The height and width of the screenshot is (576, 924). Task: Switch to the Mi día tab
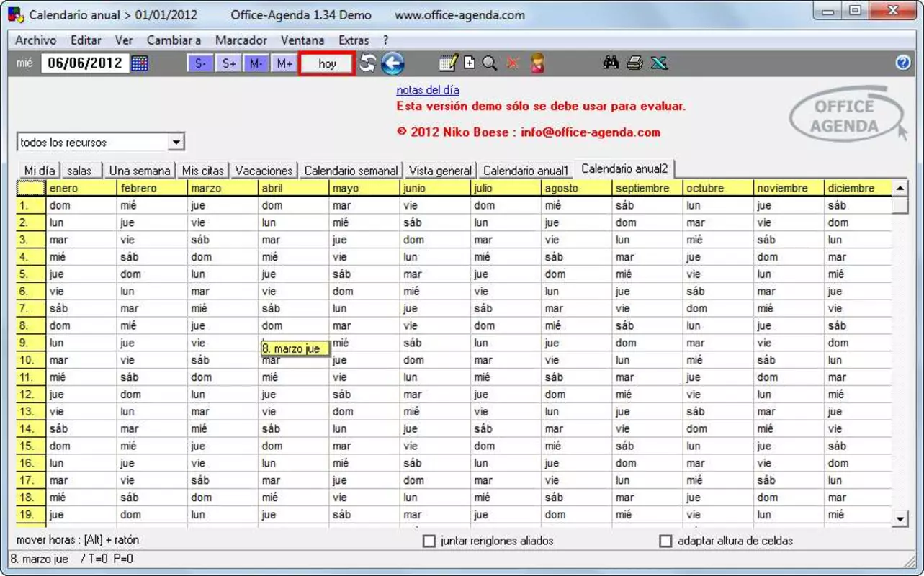[x=40, y=171]
